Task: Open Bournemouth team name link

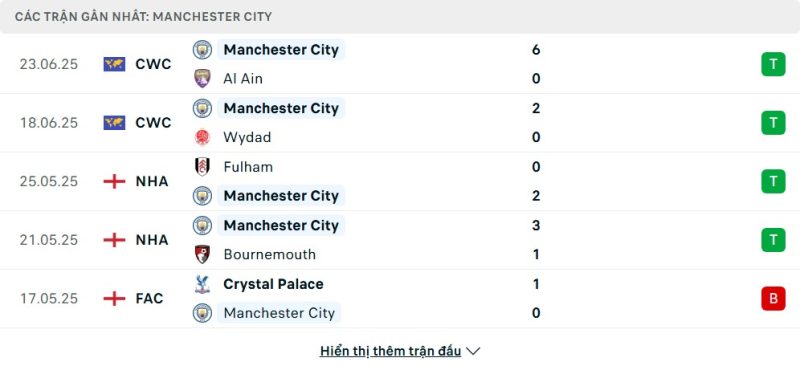Action: click(x=269, y=254)
